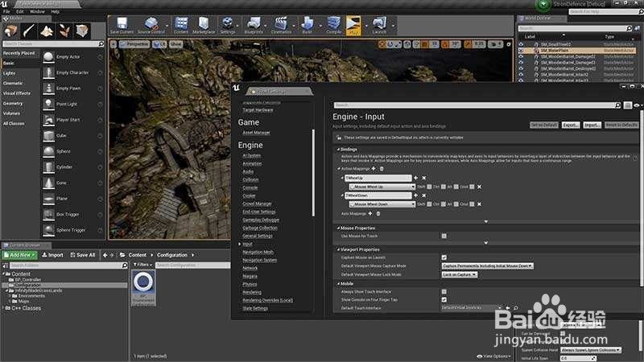Select the Foliage mode icon

[x=64, y=31]
